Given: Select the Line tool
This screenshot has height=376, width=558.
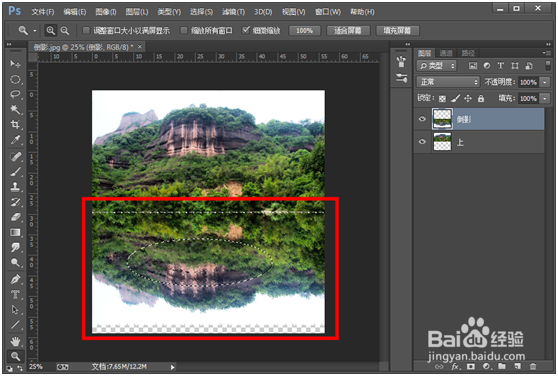Looking at the screenshot, I should coord(15,325).
